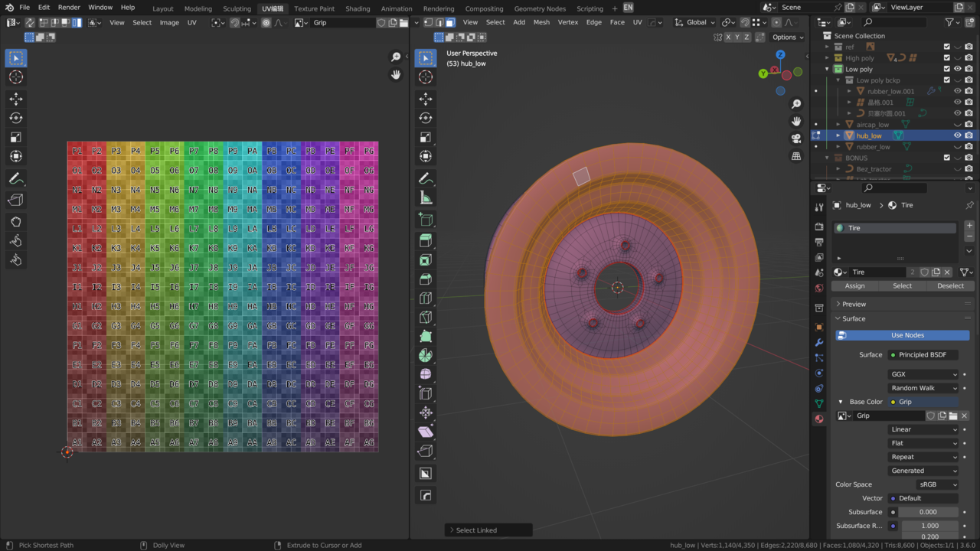Select the Annotate tool in UV editor
Screen dimensions: 980x551
coord(16,178)
